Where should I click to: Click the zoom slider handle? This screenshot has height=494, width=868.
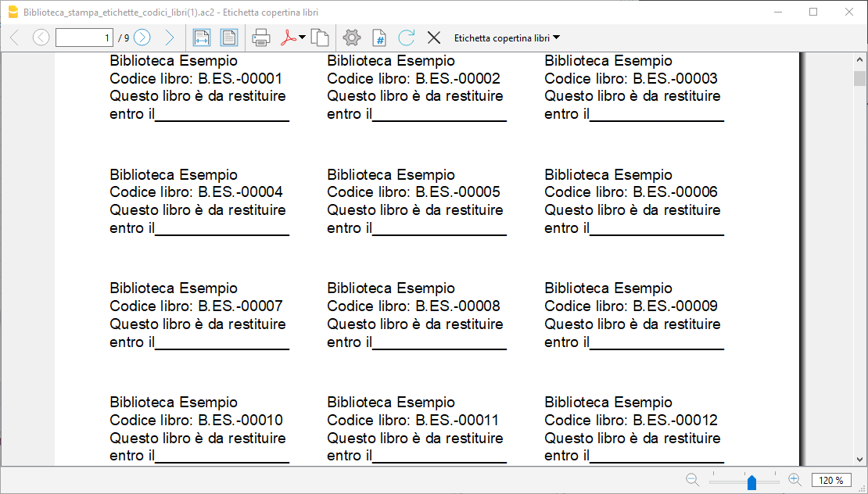(x=751, y=482)
